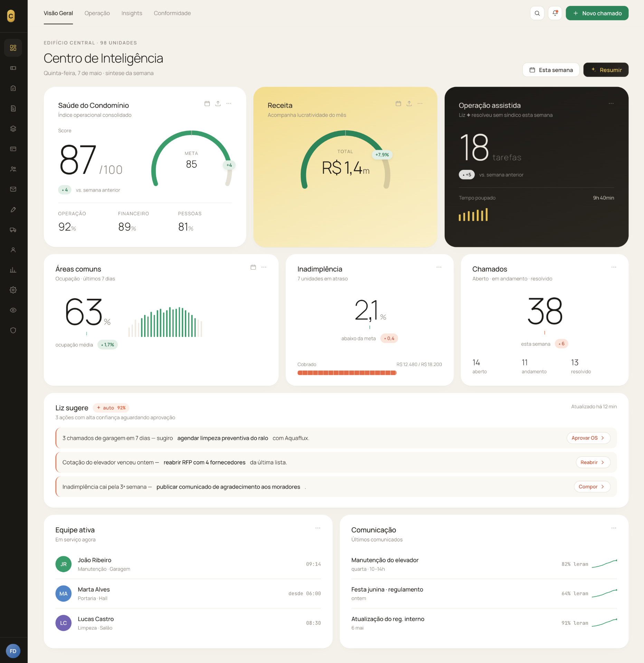
Task: Click the Compor button
Action: coord(592,487)
